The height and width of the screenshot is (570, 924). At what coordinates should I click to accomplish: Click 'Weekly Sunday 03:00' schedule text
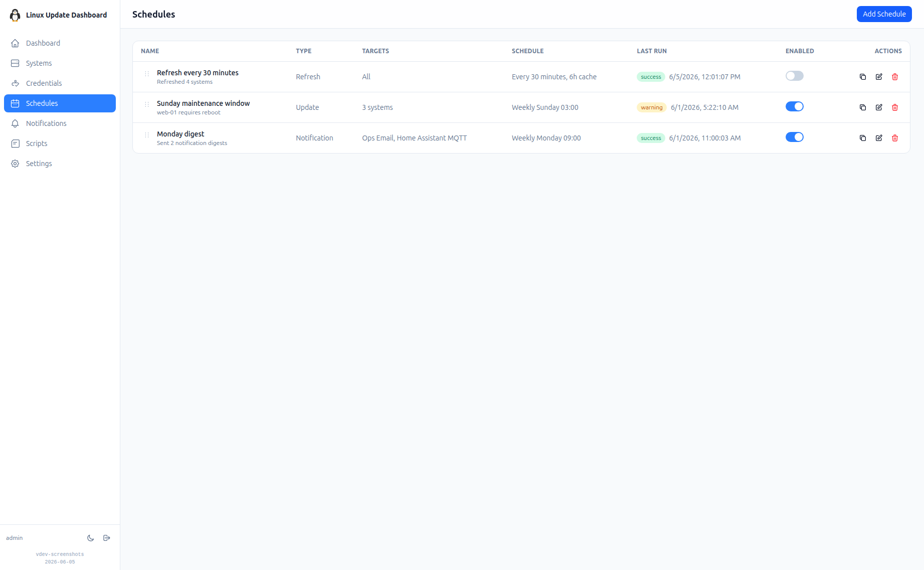pyautogui.click(x=545, y=107)
